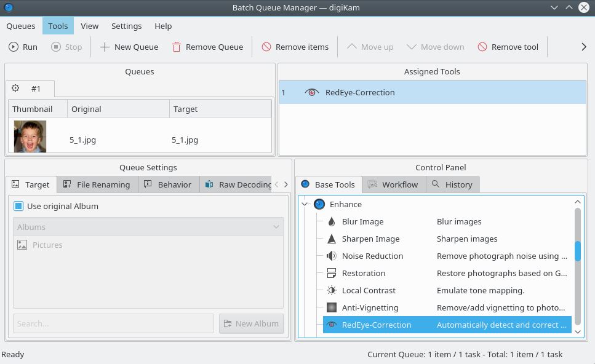Open the File Renaming tab

click(x=97, y=184)
